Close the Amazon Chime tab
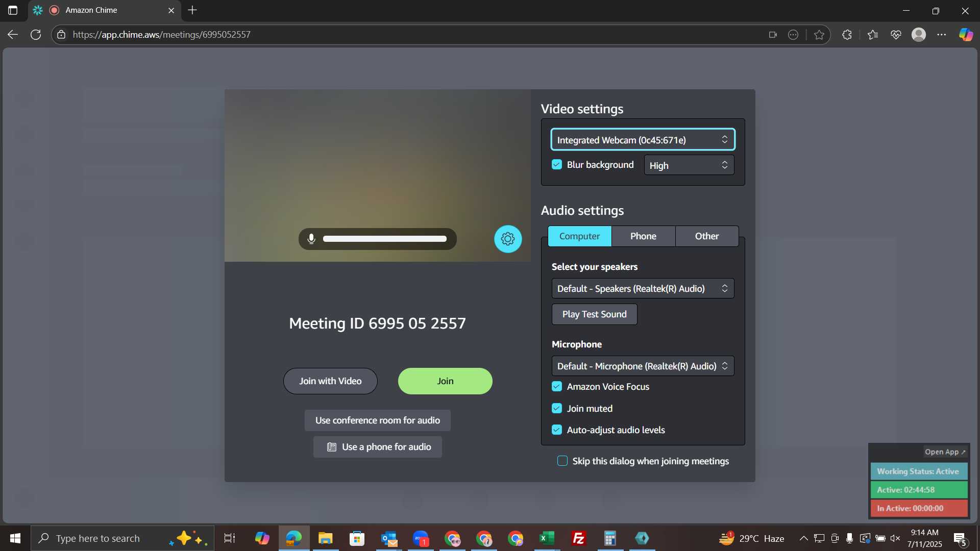980x551 pixels. [171, 10]
